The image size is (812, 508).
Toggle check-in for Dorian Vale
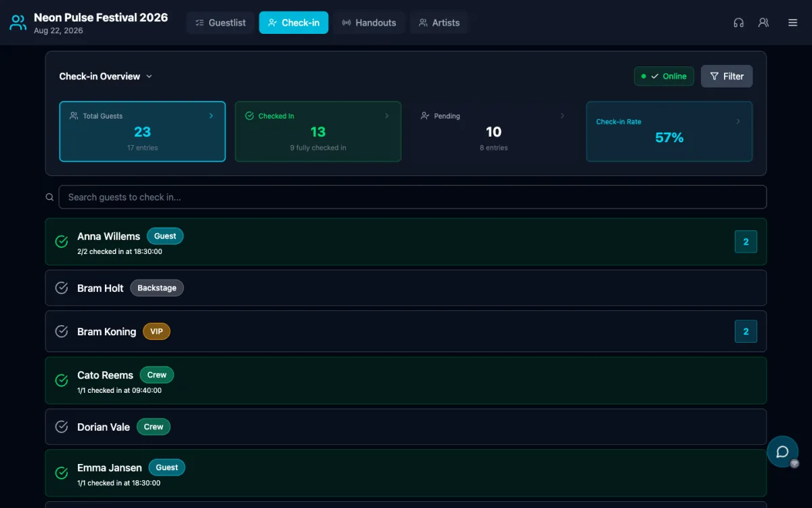click(62, 427)
